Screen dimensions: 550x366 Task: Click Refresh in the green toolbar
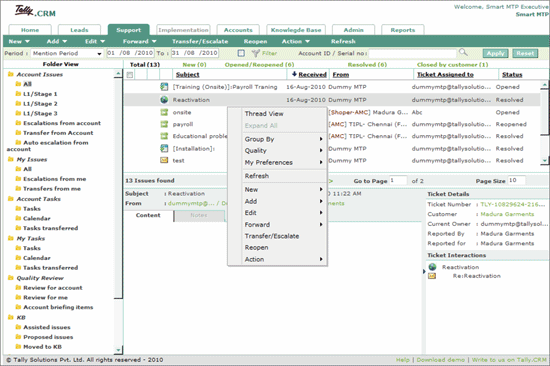(343, 41)
